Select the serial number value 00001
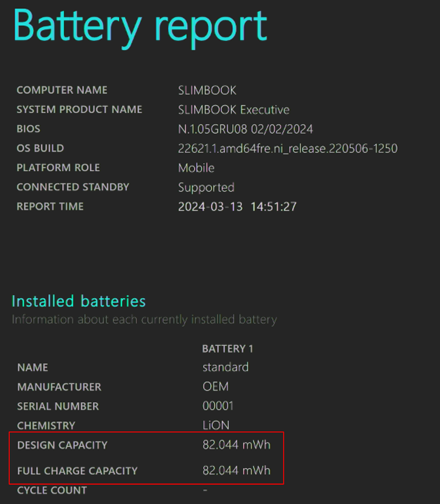This screenshot has width=440, height=504. point(218,406)
